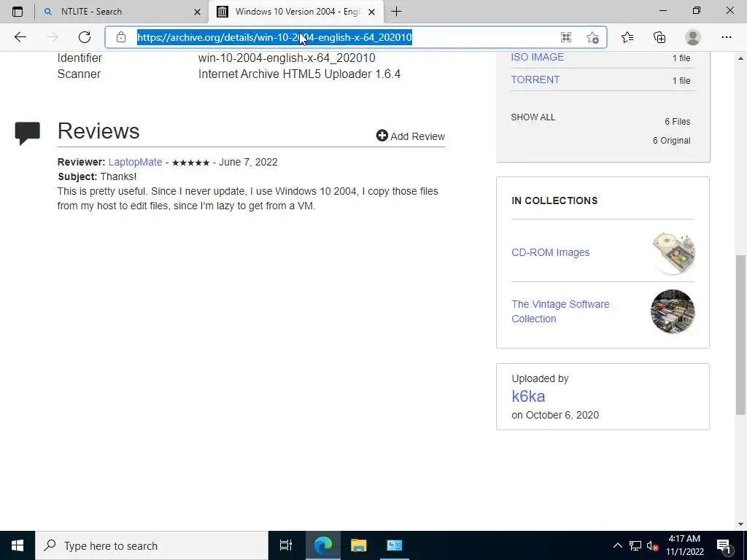
Task: Open the Server Manager taskbar icon
Action: tap(395, 545)
